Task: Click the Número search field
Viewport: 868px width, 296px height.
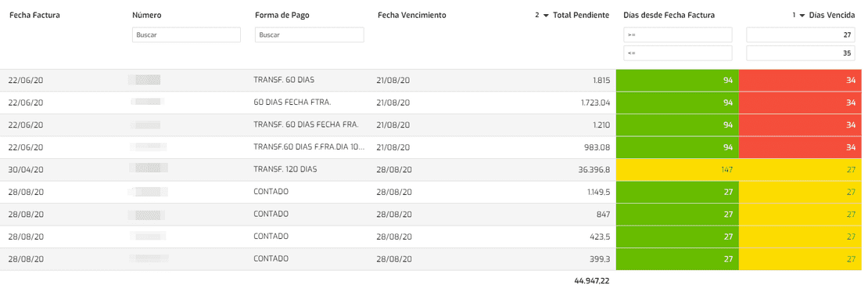Action: coord(187,35)
